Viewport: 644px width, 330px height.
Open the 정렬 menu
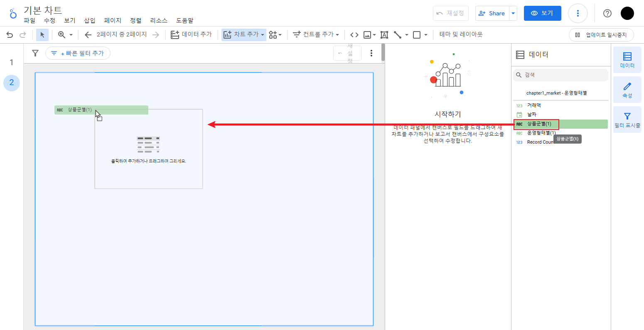click(x=135, y=20)
